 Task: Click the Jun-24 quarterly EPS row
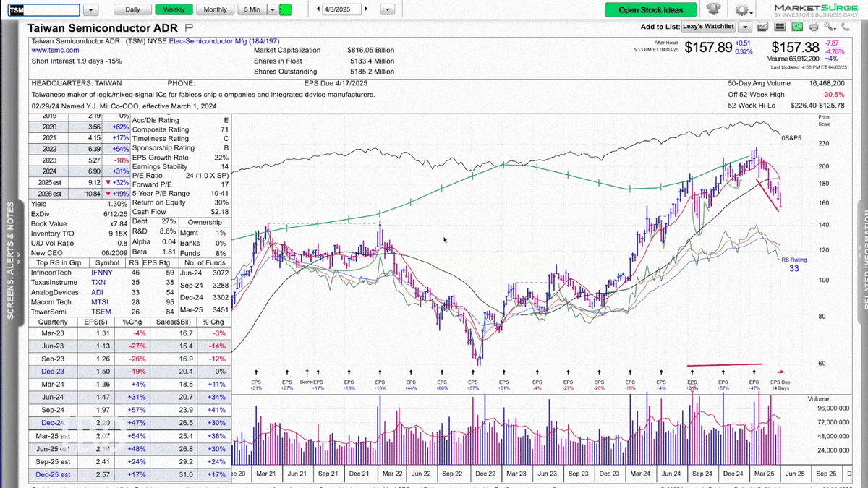(x=130, y=397)
